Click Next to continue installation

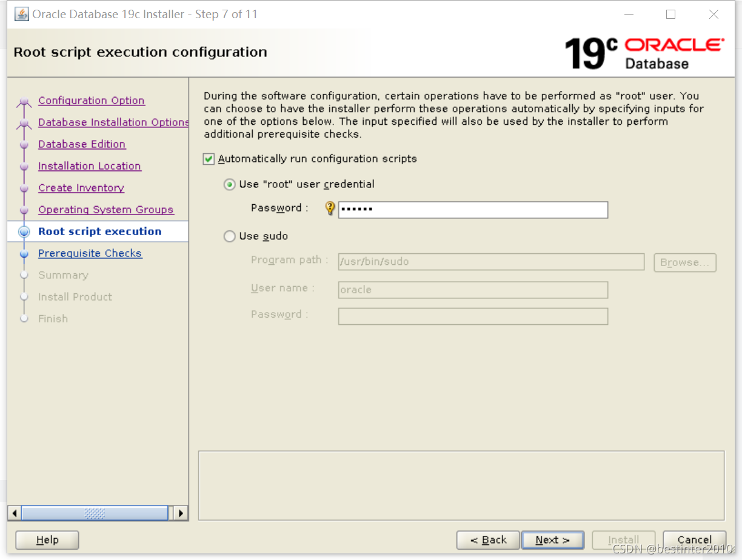pos(552,540)
